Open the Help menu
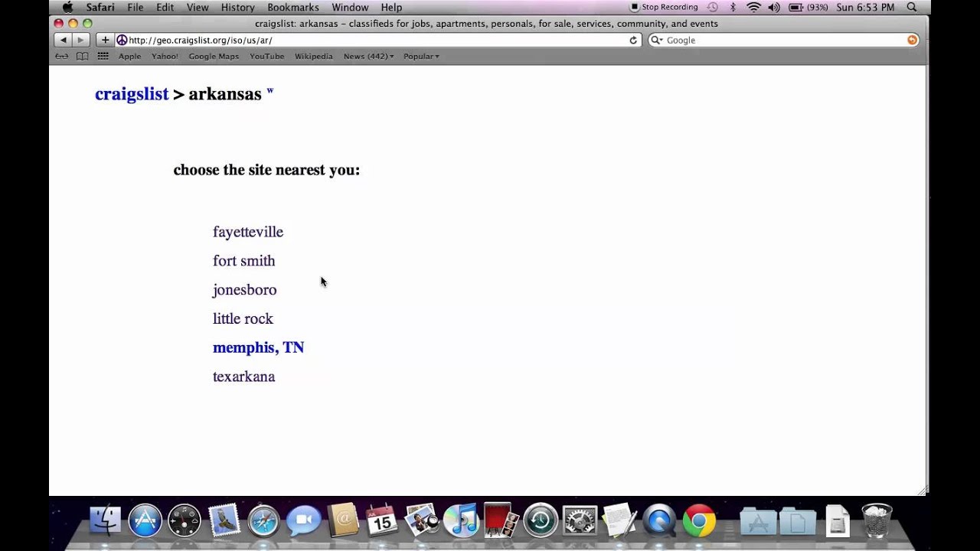 391,8
